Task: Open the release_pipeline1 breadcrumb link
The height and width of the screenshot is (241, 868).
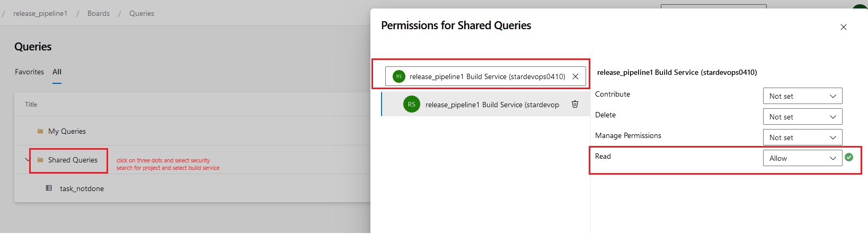Action: [40, 13]
